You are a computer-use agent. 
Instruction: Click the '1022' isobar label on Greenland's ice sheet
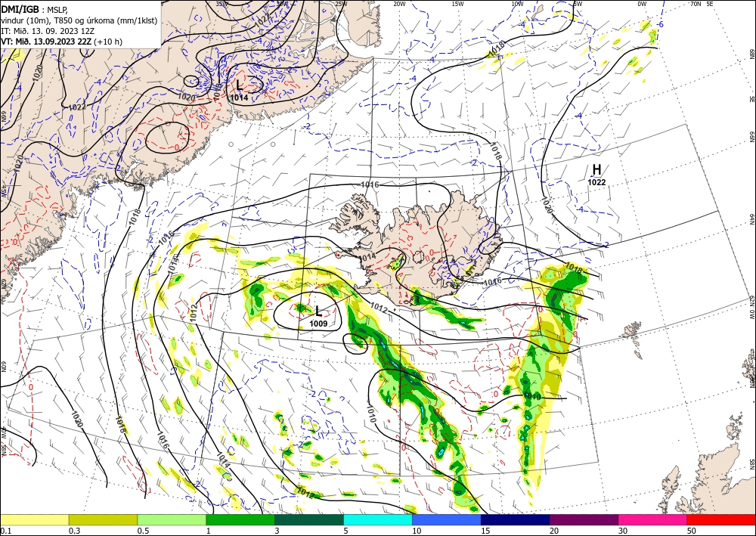77,107
